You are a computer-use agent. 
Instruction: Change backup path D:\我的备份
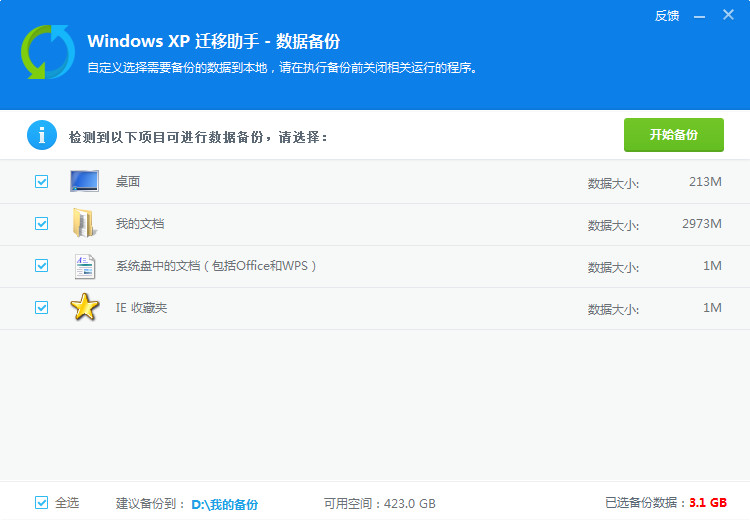pyautogui.click(x=224, y=504)
